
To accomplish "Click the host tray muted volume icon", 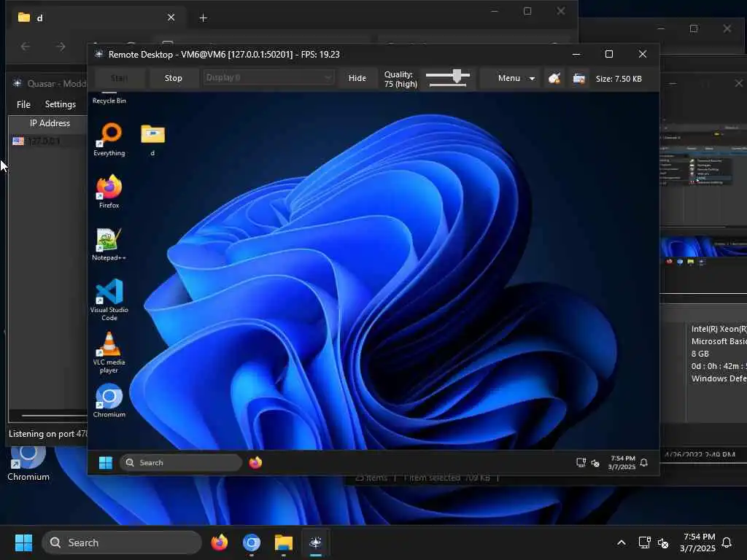I will click(x=663, y=542).
